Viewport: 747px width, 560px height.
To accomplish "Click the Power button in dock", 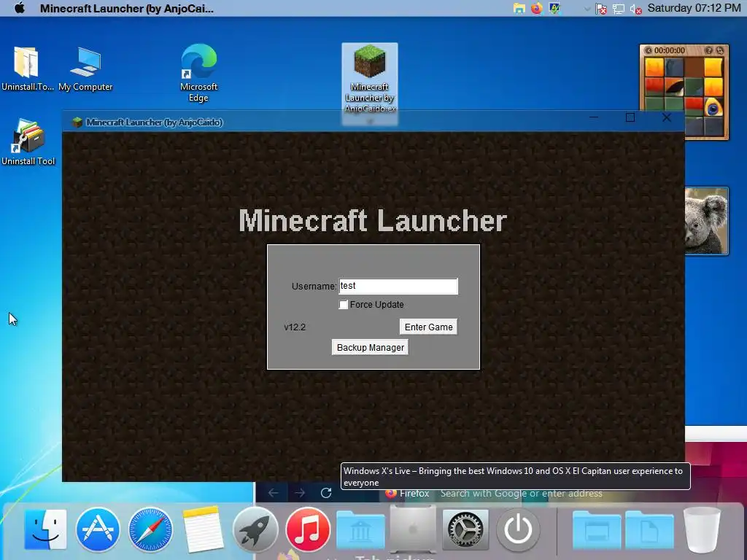I will point(518,529).
